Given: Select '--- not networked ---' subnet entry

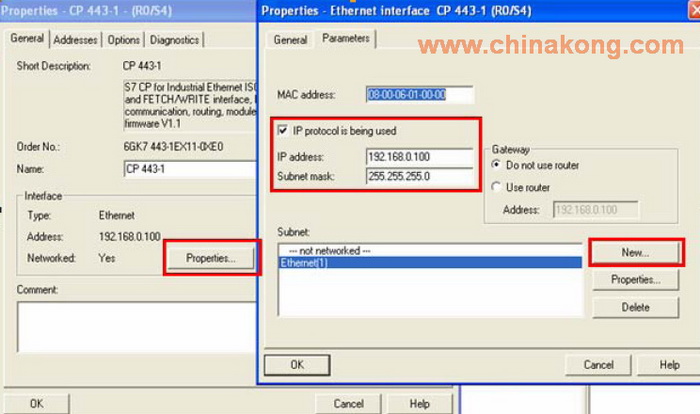Looking at the screenshot, I should coord(430,251).
